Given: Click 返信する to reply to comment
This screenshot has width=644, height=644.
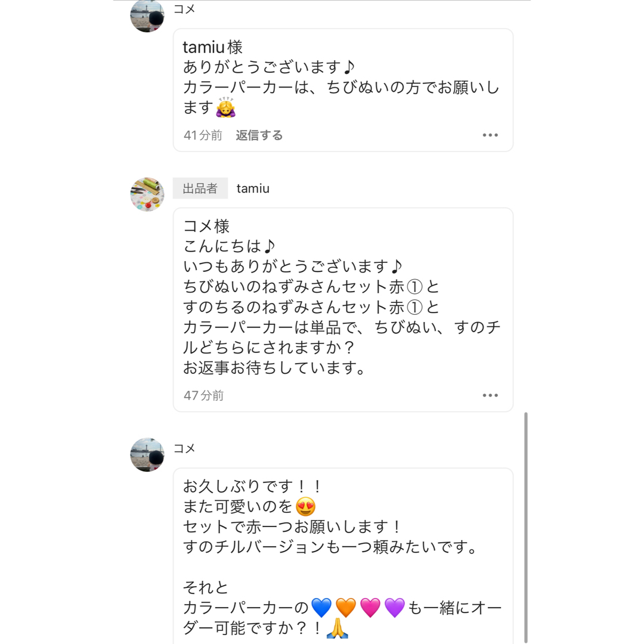Looking at the screenshot, I should (259, 135).
